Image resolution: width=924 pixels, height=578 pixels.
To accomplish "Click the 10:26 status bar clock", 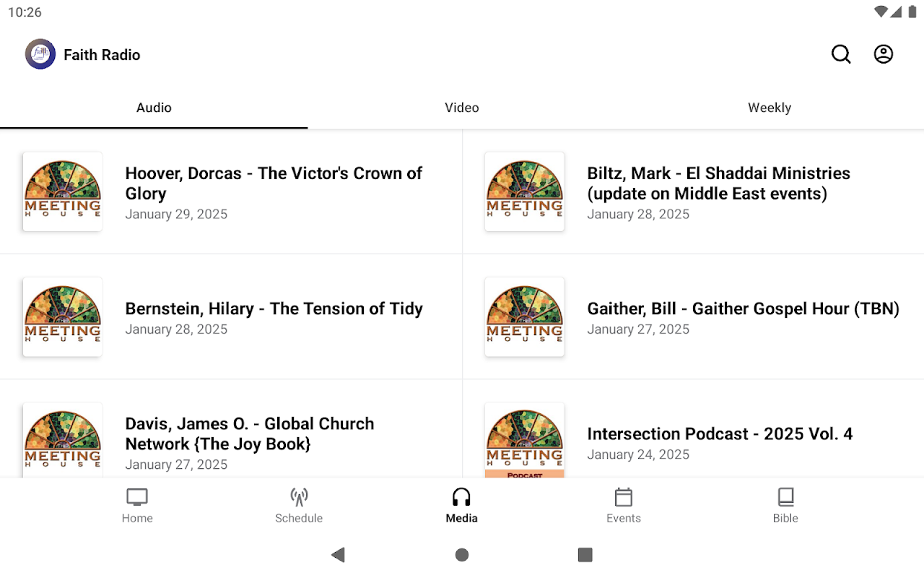I will [x=25, y=12].
